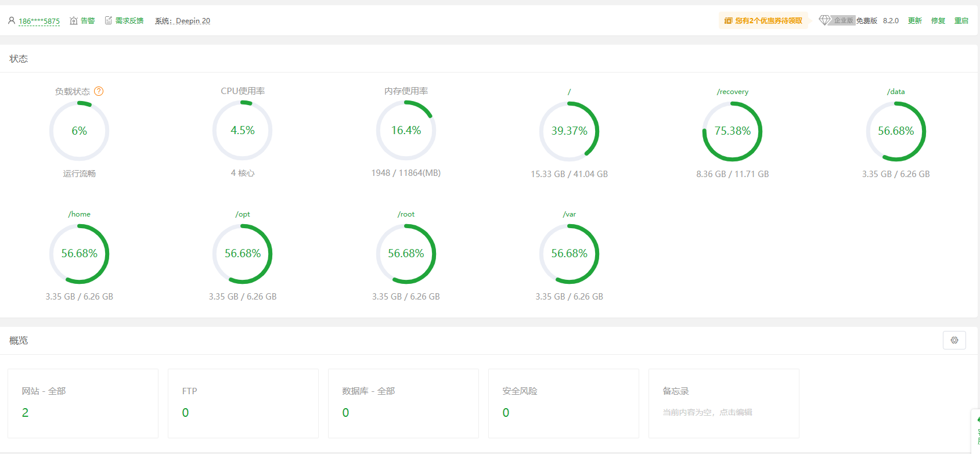Open account 186****5875 link

coord(39,21)
